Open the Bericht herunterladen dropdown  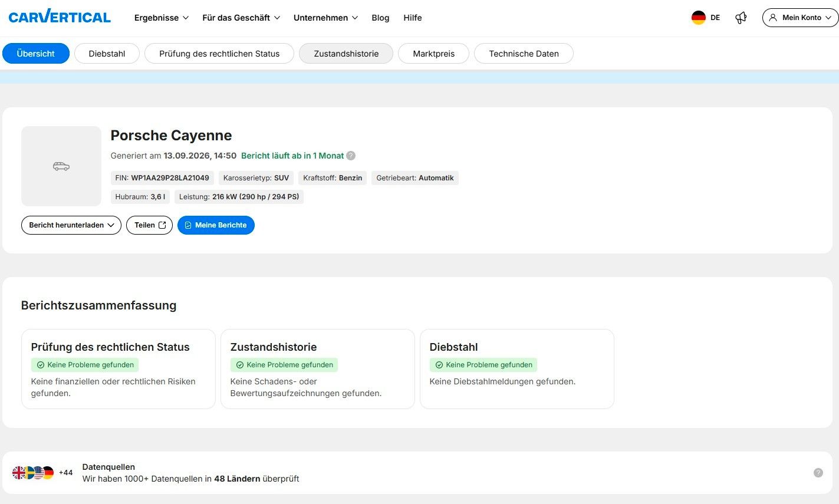click(71, 225)
